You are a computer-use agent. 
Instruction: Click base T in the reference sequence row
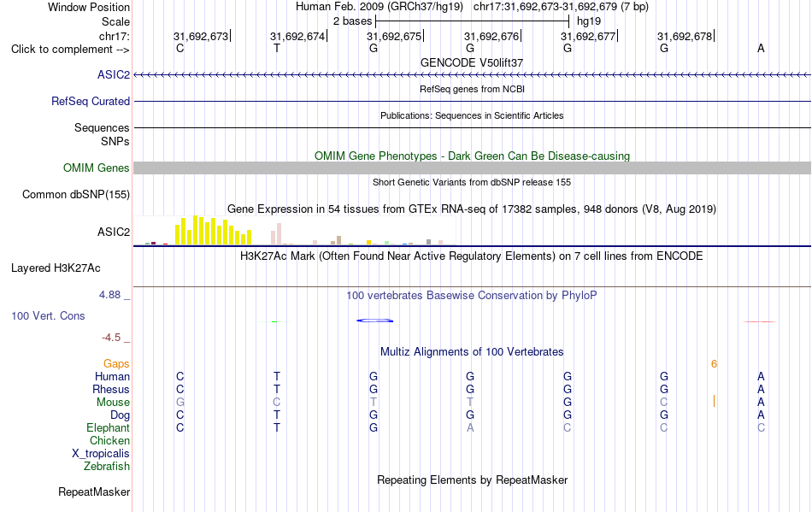(x=277, y=48)
